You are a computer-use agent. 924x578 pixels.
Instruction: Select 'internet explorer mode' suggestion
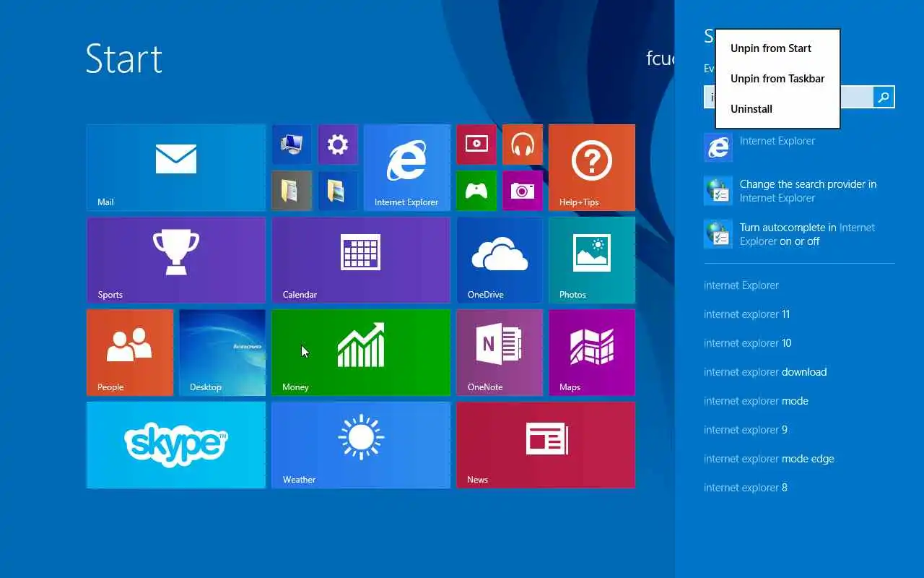tap(756, 401)
